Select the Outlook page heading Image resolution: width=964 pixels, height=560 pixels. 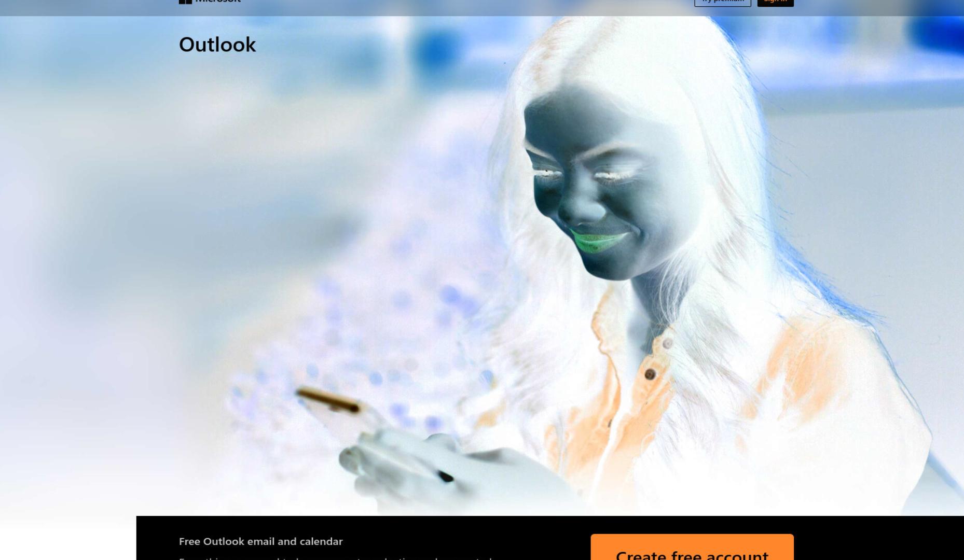pos(217,45)
